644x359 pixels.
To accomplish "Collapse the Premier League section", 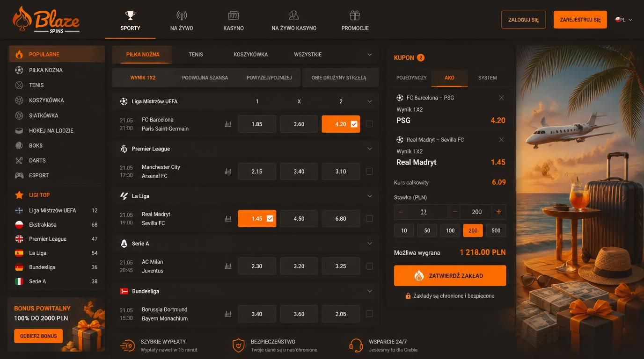I will pyautogui.click(x=369, y=149).
